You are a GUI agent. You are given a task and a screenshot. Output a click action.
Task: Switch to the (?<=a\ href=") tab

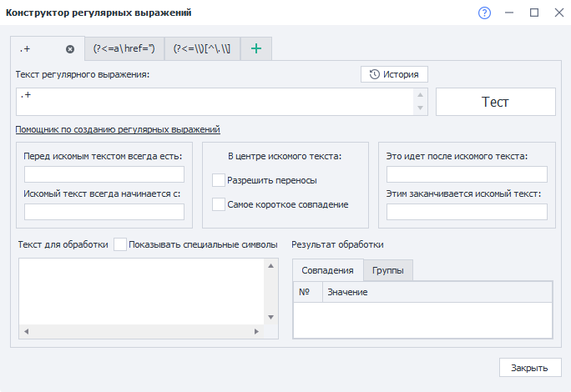tap(124, 49)
